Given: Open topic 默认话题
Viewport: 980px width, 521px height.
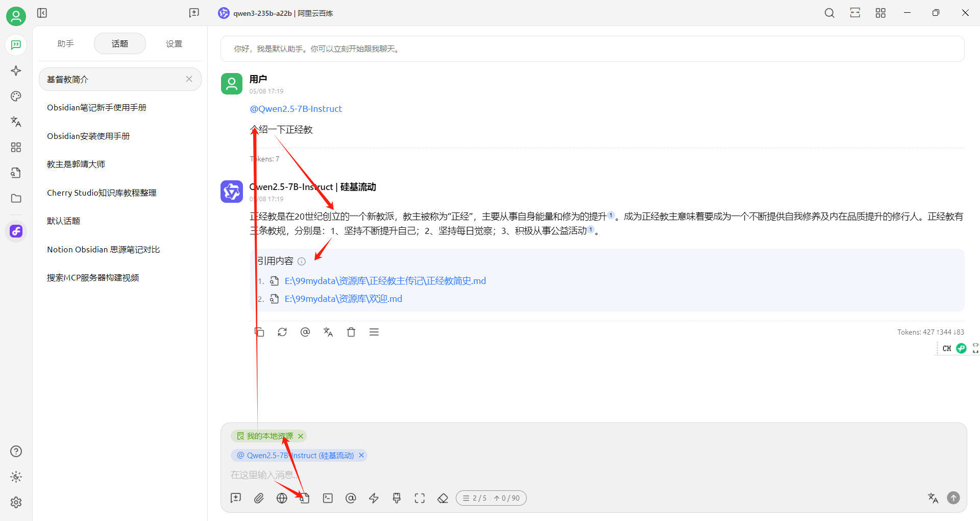Looking at the screenshot, I should (x=120, y=221).
